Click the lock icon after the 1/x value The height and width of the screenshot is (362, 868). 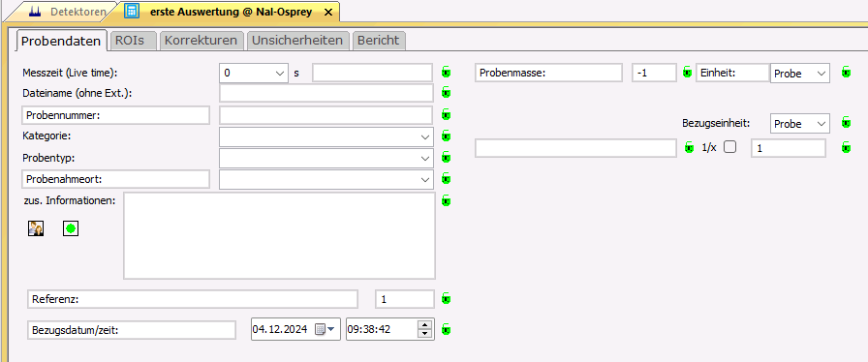click(x=846, y=147)
